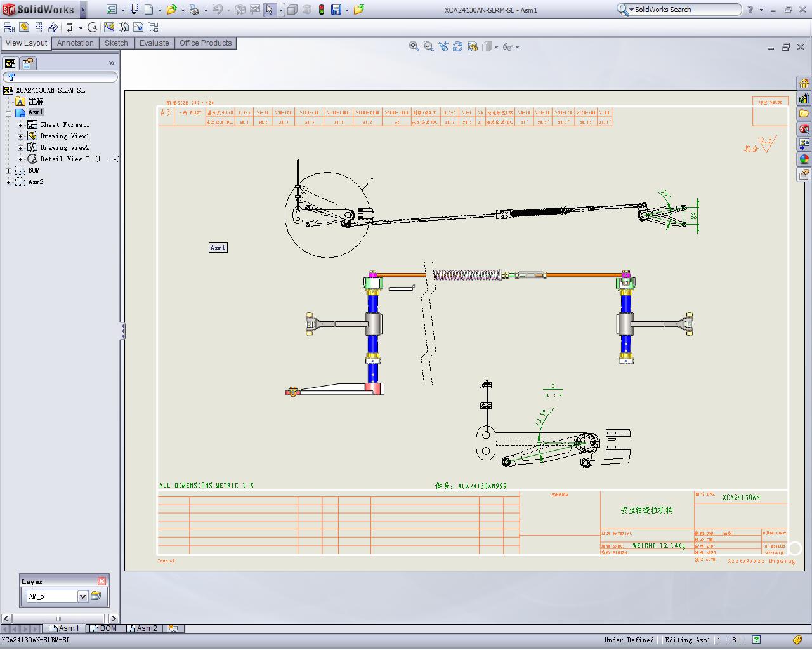Viewport: 812px width, 650px height.
Task: Collapse the Asm1 sheet tree node
Action: [x=8, y=114]
